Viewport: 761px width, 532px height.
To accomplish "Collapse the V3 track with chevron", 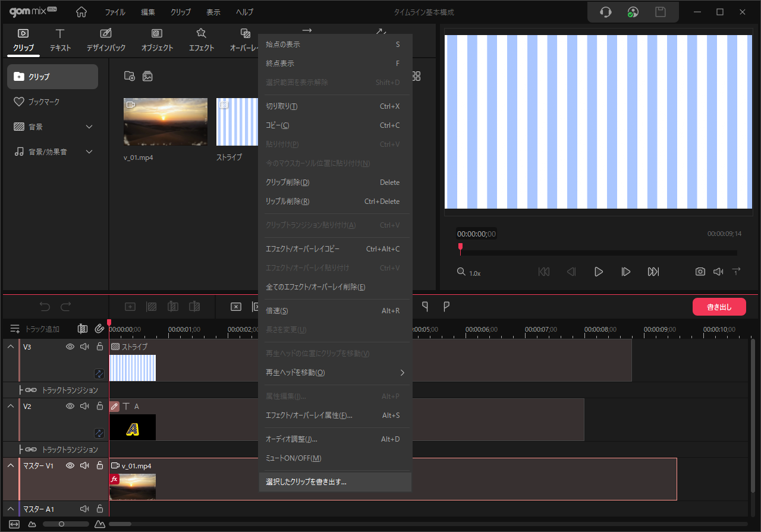I will tap(10, 347).
